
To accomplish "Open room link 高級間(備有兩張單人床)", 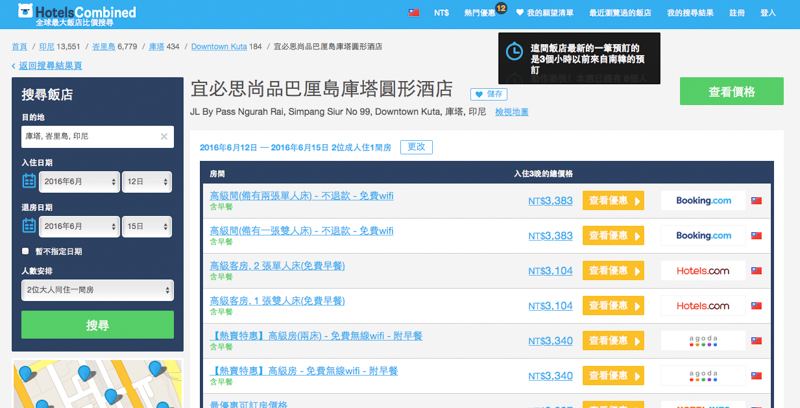I will click(302, 196).
